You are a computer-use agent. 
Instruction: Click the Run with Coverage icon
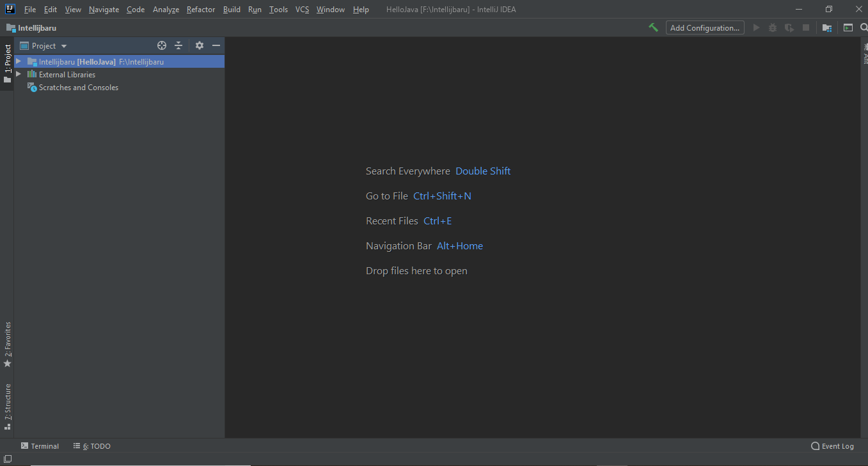[x=789, y=27]
